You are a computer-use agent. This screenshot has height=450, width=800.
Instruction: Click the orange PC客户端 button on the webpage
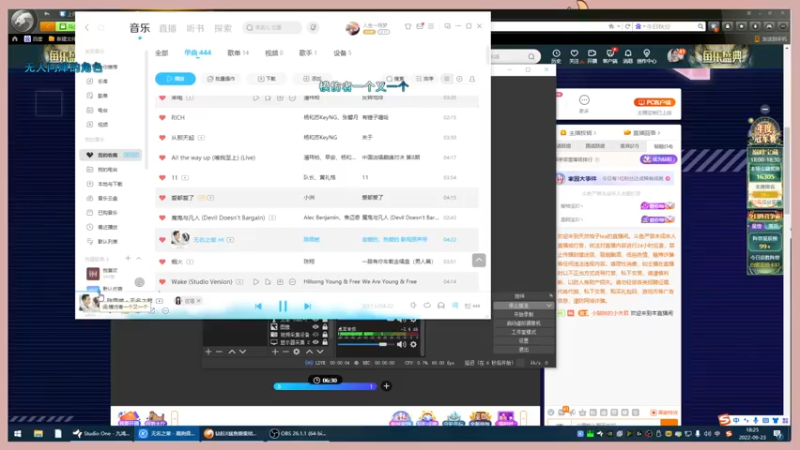[654, 103]
